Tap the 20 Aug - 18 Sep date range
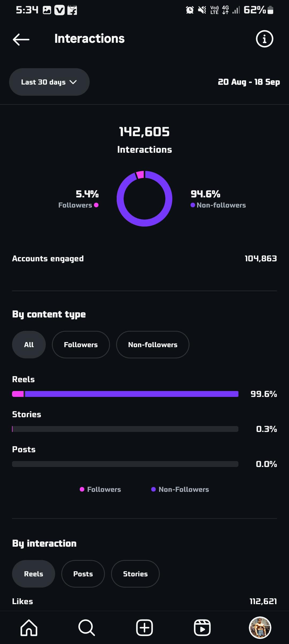 point(249,82)
